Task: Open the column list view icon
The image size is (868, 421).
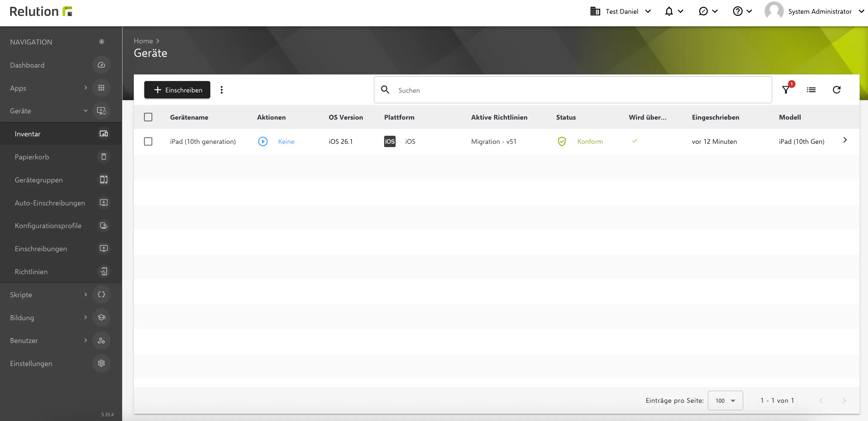Action: [812, 89]
